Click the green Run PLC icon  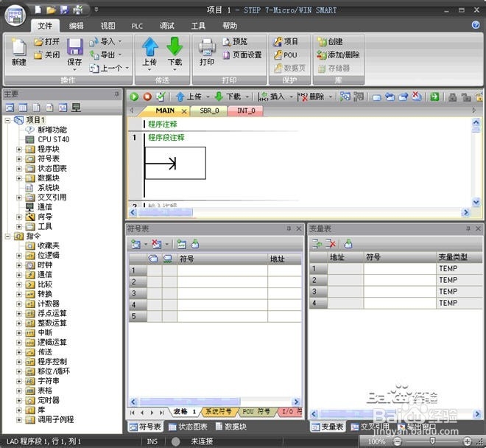click(x=134, y=97)
